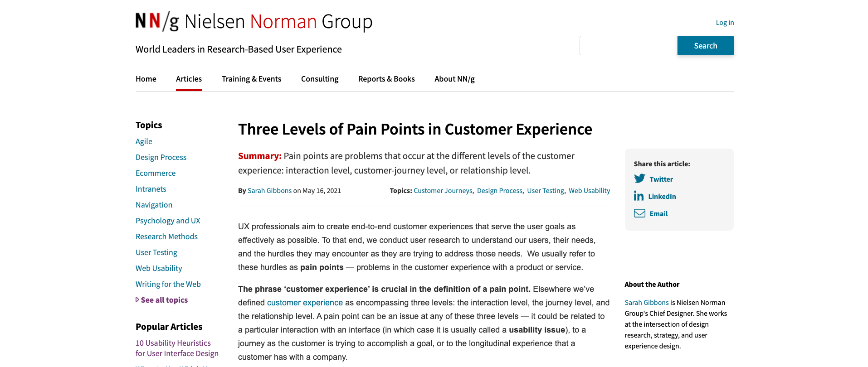The height and width of the screenshot is (367, 868).
Task: Click the Twitter bird share icon
Action: tap(639, 179)
